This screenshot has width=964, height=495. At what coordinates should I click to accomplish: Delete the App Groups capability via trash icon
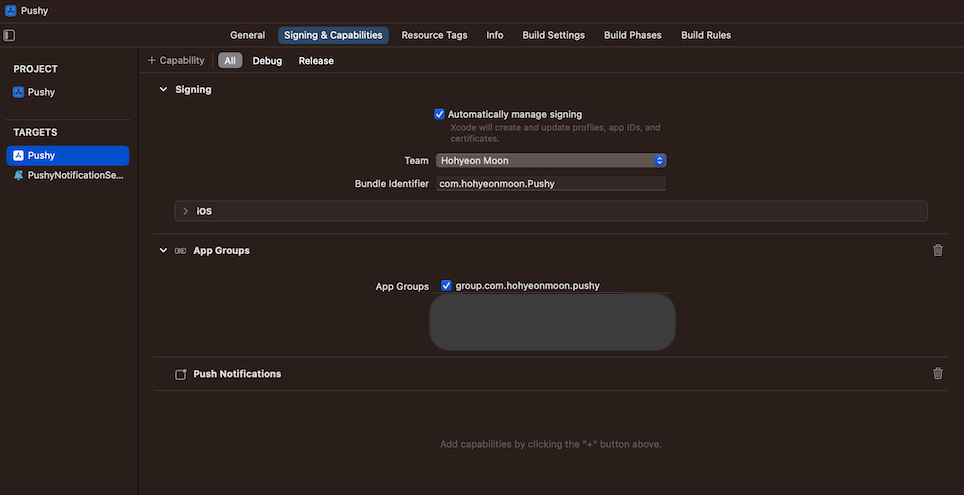(937, 250)
